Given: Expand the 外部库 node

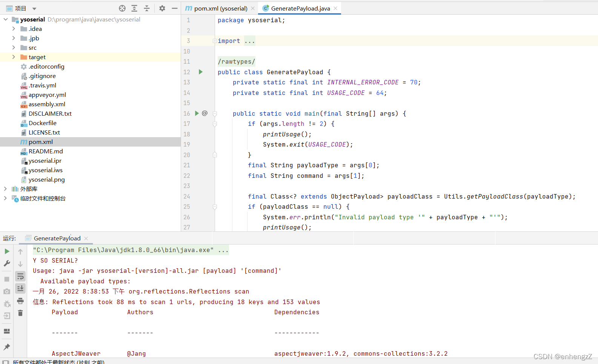Looking at the screenshot, I should (x=5, y=189).
